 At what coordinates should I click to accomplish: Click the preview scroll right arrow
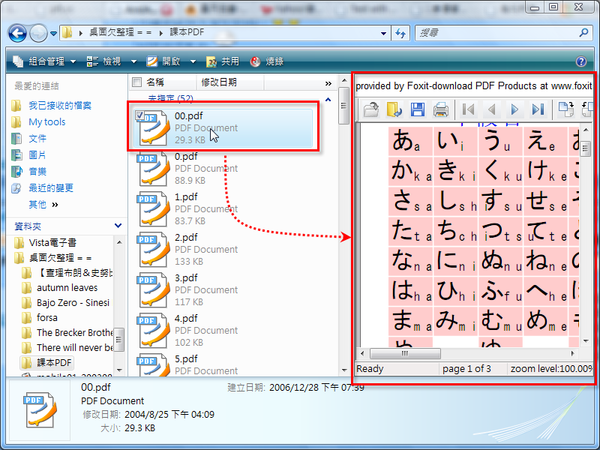572,353
